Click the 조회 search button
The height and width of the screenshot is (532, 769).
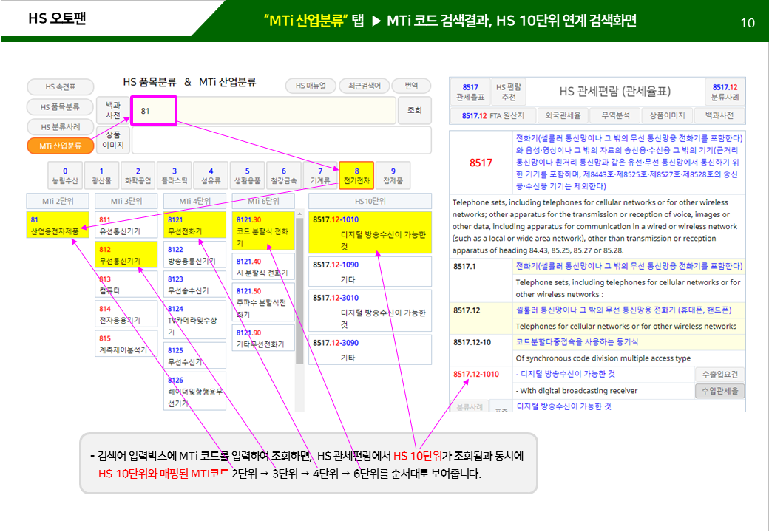tap(414, 110)
